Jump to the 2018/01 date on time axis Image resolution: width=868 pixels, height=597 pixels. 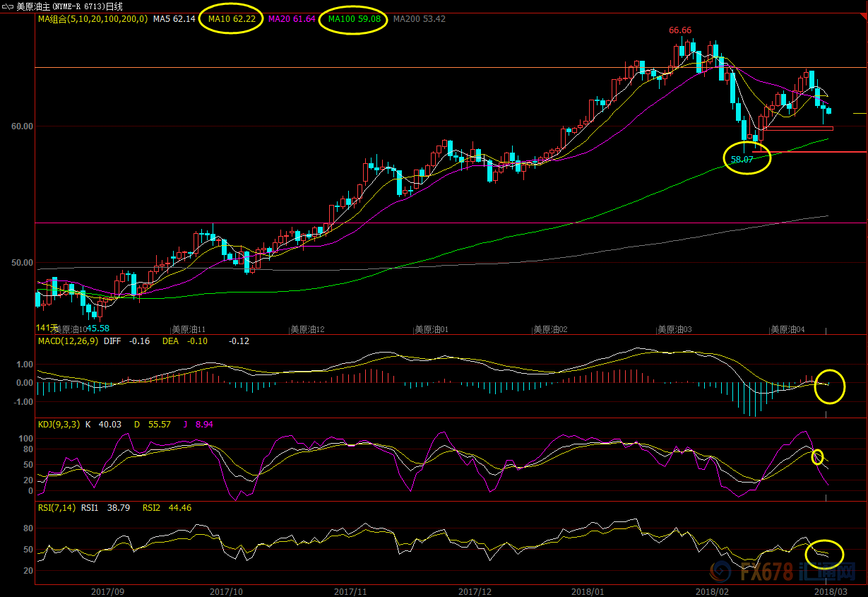click(588, 591)
